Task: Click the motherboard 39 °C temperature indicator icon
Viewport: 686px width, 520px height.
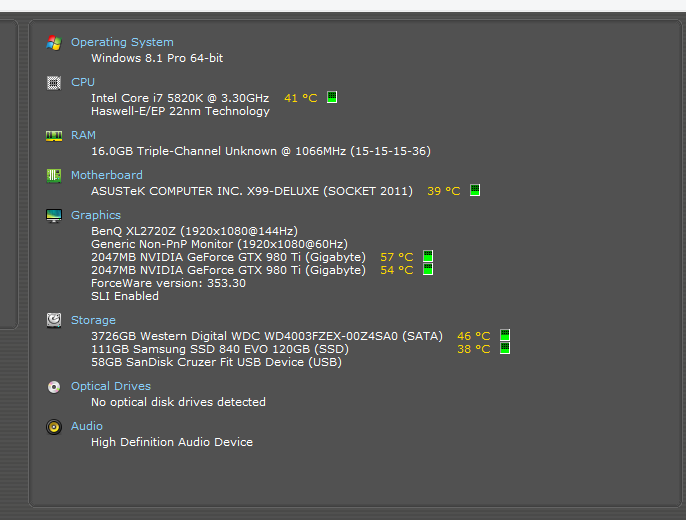Action: point(475,190)
